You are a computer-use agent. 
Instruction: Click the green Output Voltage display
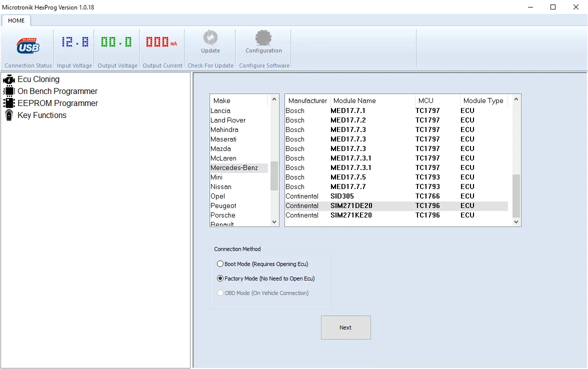(x=116, y=41)
